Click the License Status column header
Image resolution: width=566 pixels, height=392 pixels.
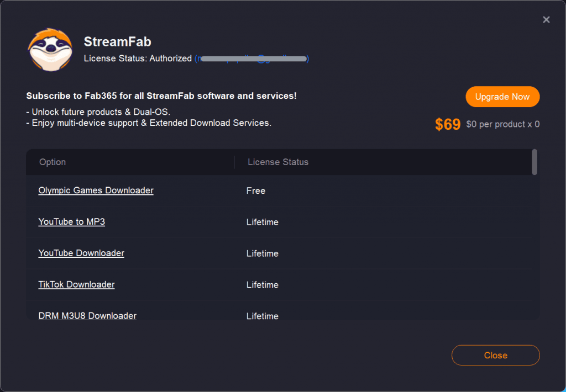(x=278, y=162)
